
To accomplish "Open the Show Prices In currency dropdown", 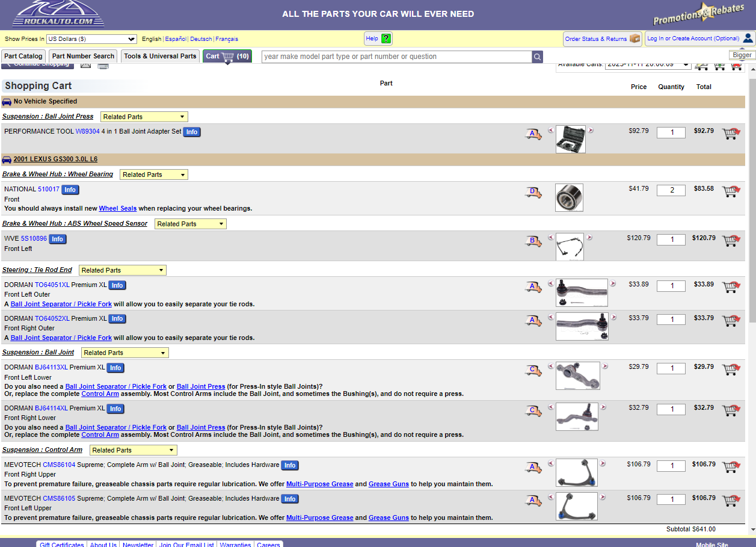I will point(91,39).
